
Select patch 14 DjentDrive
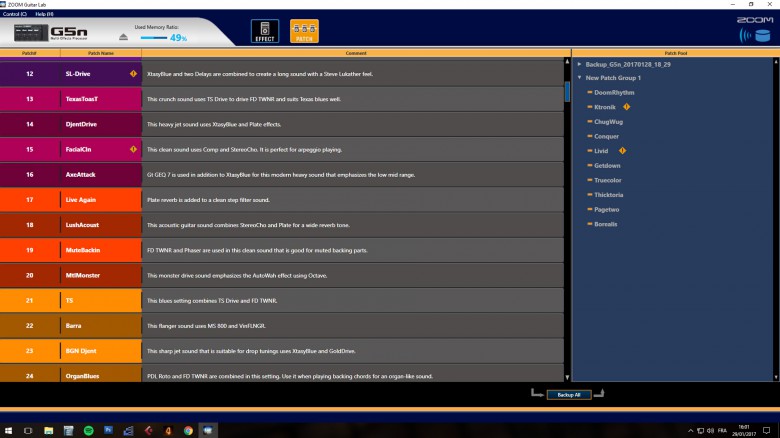[71, 124]
